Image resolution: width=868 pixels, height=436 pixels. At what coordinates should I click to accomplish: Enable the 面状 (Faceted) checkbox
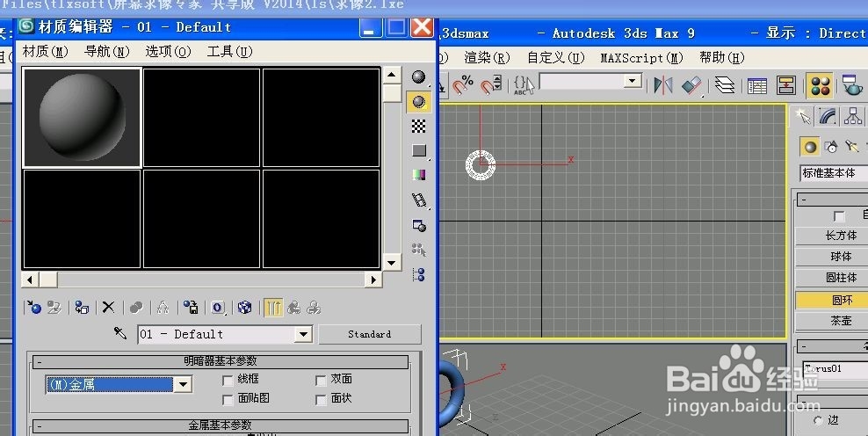[x=321, y=399]
